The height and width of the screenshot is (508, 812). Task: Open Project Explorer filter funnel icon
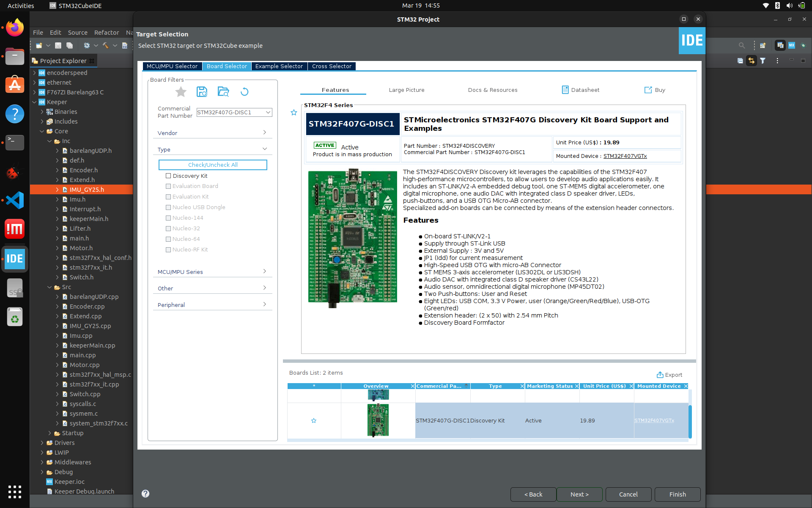[763, 61]
